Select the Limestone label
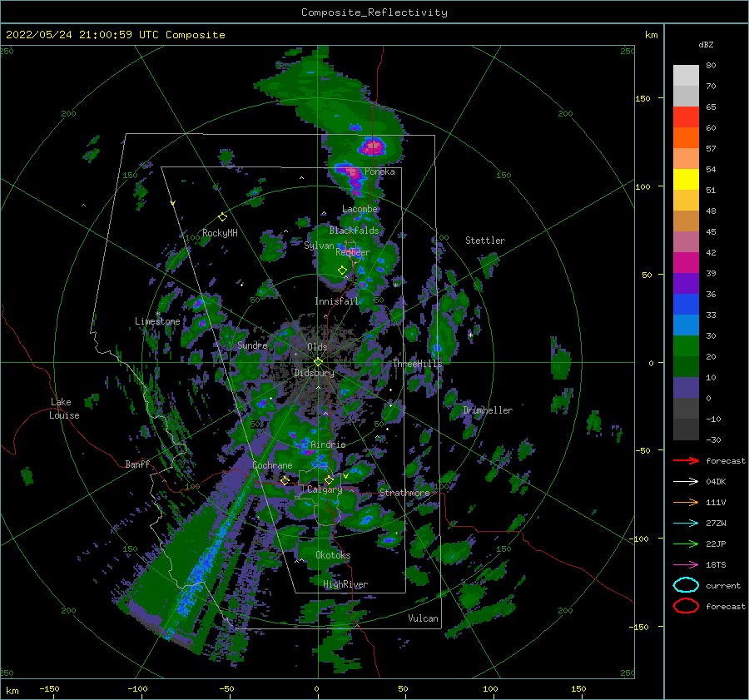The width and height of the screenshot is (749, 700). 157,321
